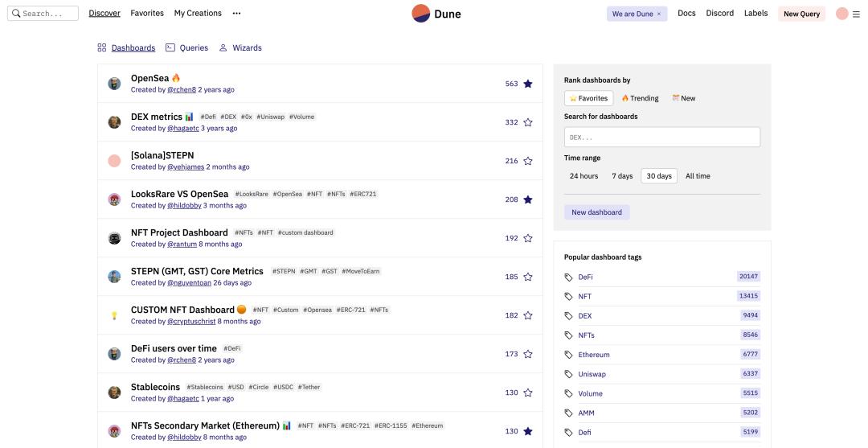Toggle star on [Solana]STEPN dashboard
The height and width of the screenshot is (448, 868).
click(x=528, y=161)
